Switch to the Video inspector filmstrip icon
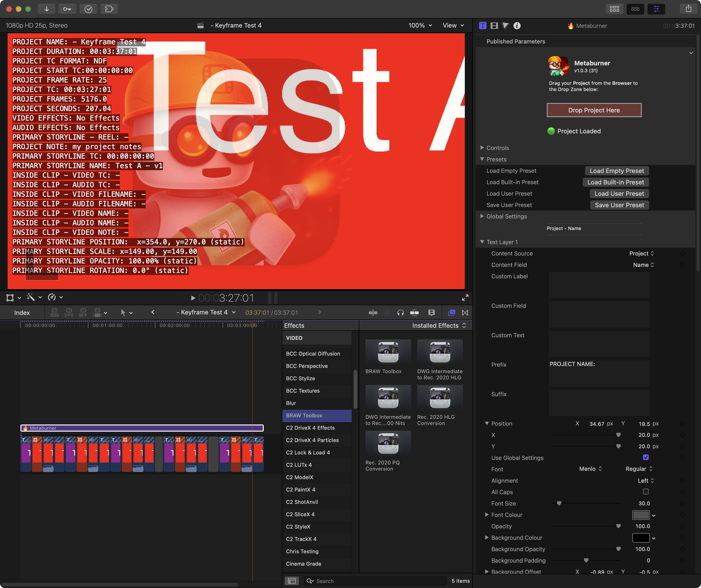This screenshot has height=588, width=701. [494, 26]
